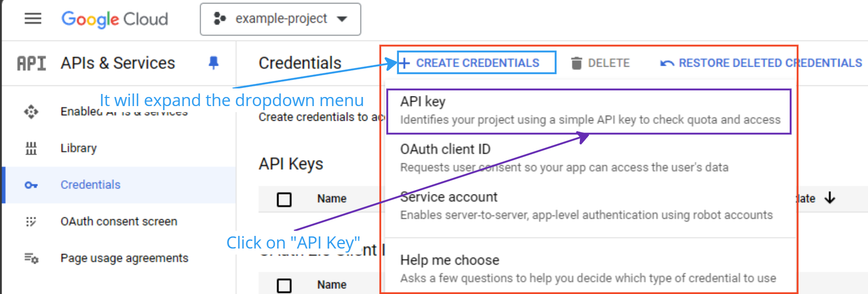The width and height of the screenshot is (868, 294).
Task: Click the Page usage agreements icon
Action: (31, 258)
